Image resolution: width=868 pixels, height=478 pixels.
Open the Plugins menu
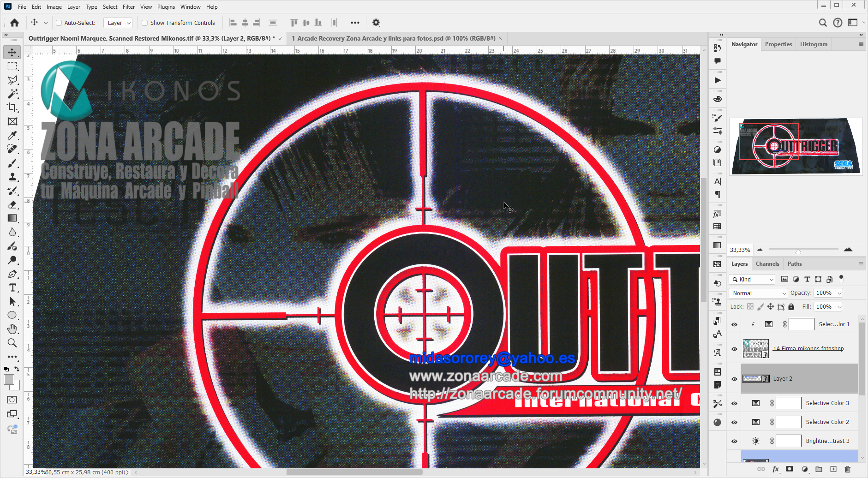[166, 7]
